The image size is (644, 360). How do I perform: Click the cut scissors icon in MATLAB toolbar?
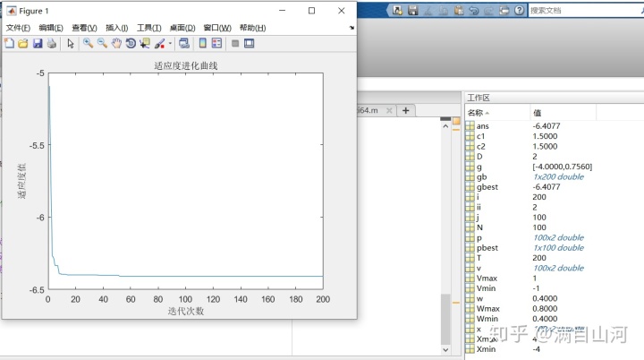428,10
